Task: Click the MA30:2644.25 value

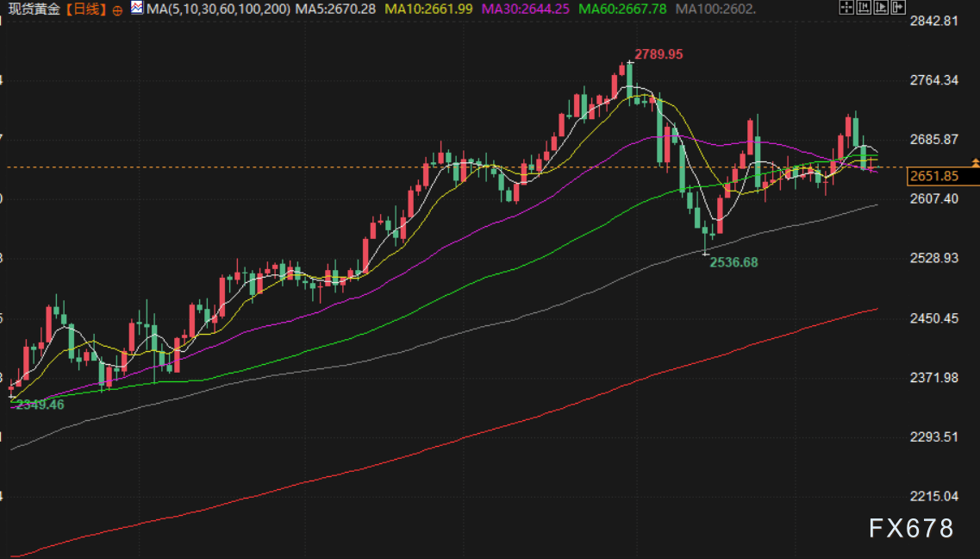Action: click(x=526, y=9)
